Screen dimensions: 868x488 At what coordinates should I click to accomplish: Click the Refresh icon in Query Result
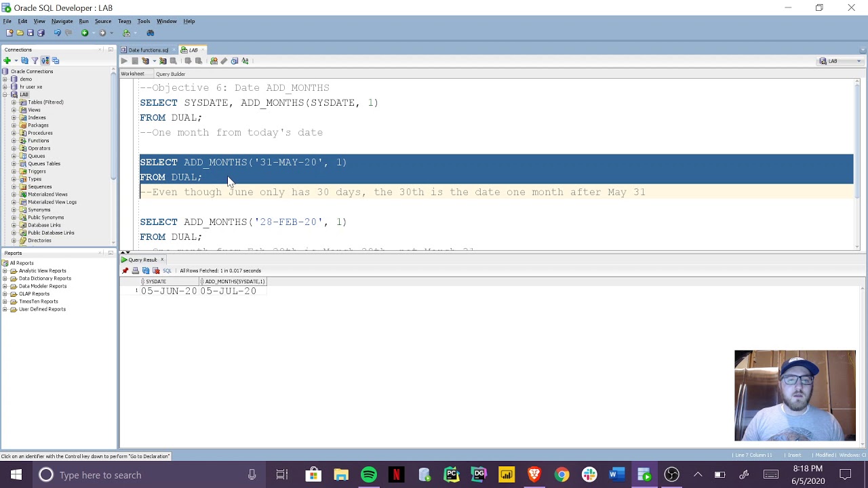pyautogui.click(x=145, y=270)
